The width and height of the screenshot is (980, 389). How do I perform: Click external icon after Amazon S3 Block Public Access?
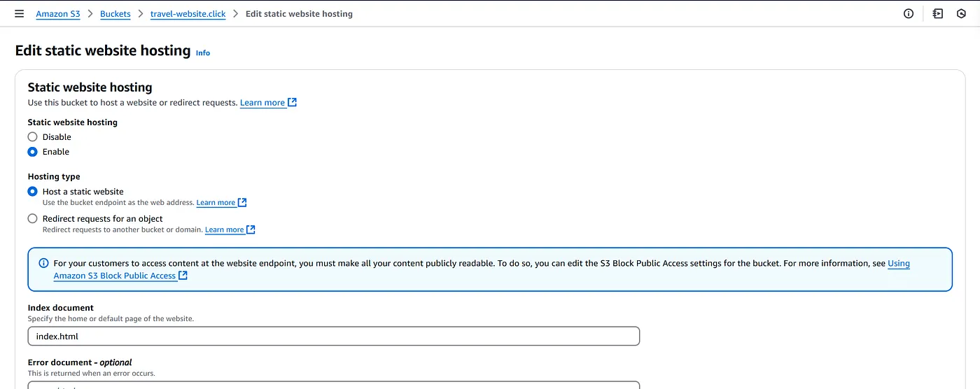183,276
